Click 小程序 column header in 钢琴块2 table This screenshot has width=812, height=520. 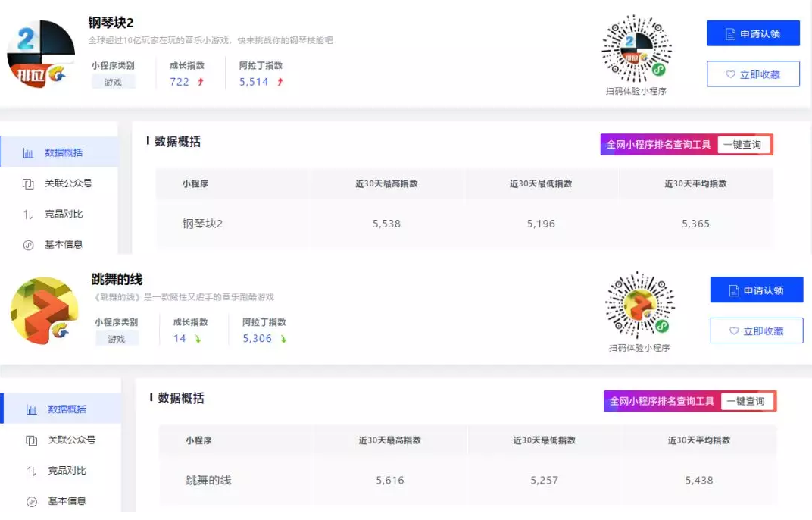tap(195, 184)
